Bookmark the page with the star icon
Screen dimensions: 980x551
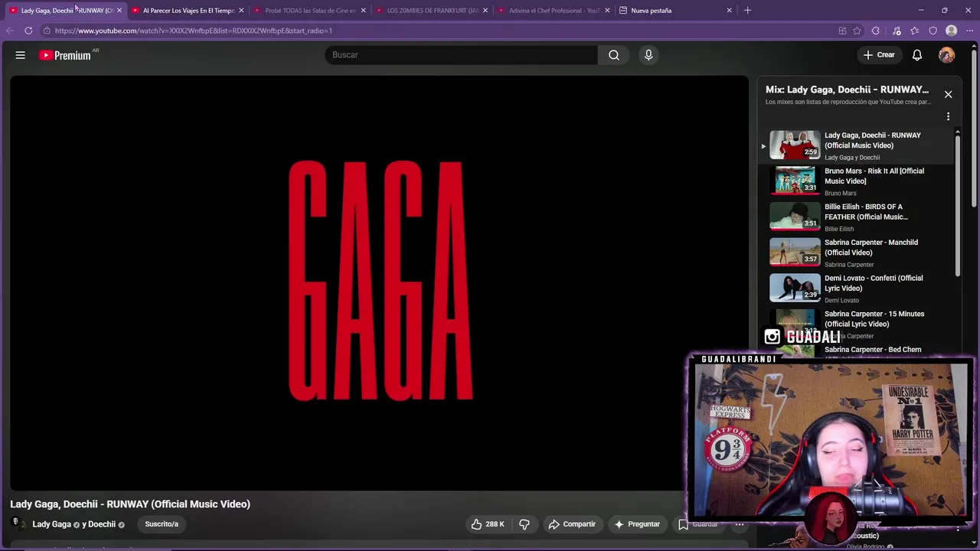[857, 31]
